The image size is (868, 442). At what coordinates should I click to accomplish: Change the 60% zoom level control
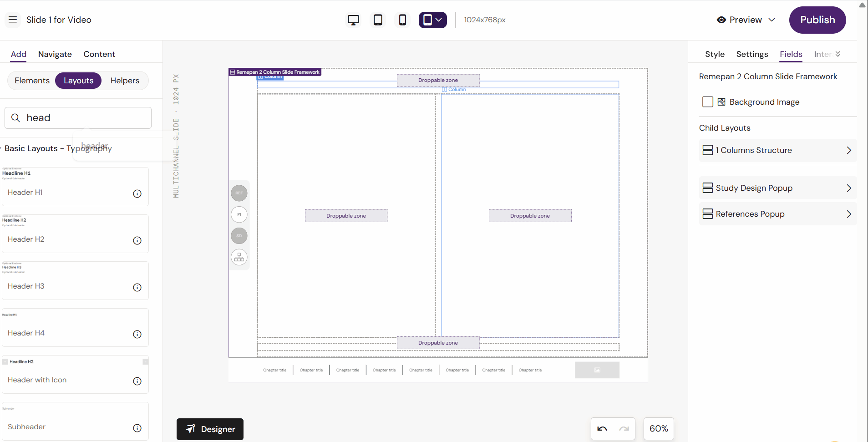pyautogui.click(x=658, y=428)
